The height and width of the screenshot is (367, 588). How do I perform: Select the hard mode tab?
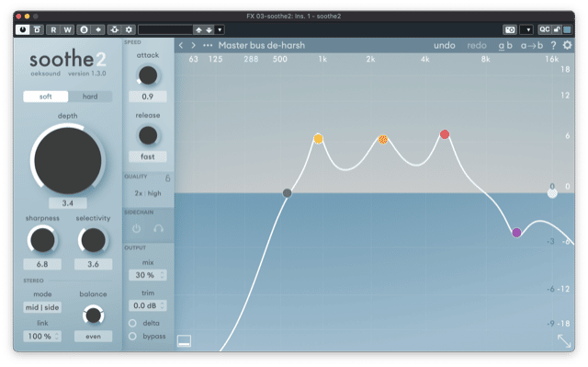coord(90,97)
